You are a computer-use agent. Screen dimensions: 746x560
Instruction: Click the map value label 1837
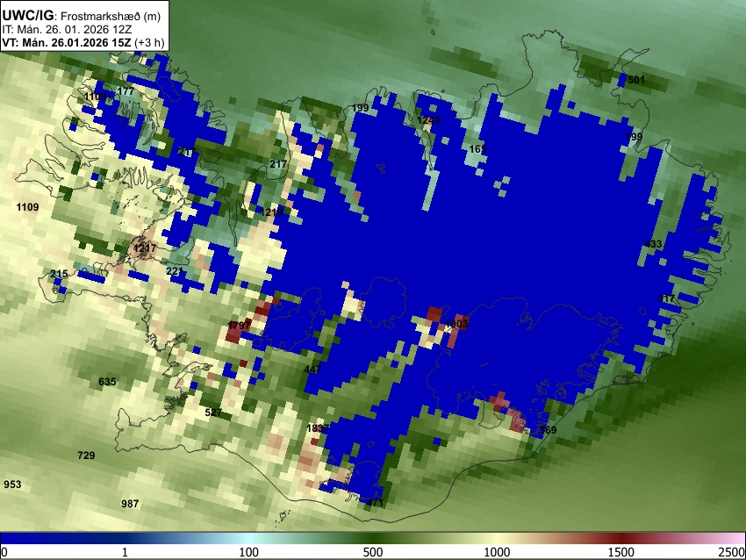(318, 428)
